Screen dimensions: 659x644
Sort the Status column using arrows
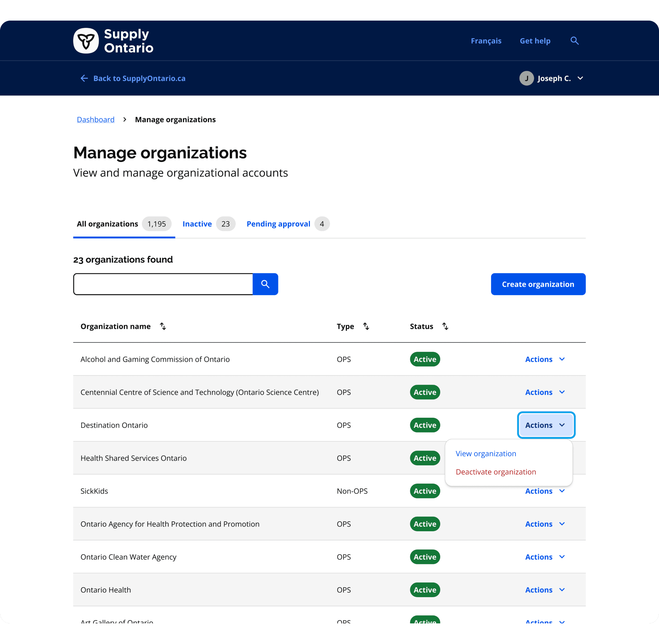445,326
